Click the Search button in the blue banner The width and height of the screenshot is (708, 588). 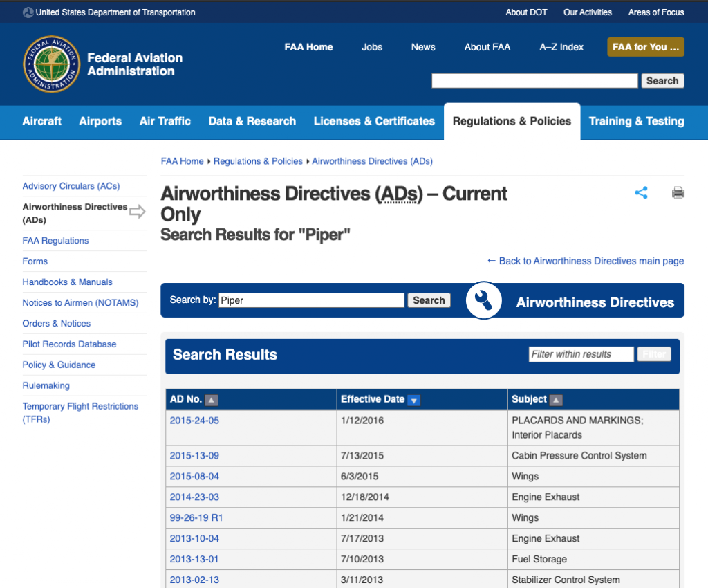click(429, 300)
